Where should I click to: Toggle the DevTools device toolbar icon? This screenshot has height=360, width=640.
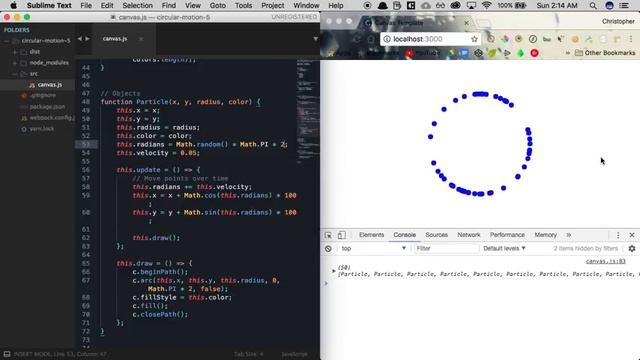point(342,235)
